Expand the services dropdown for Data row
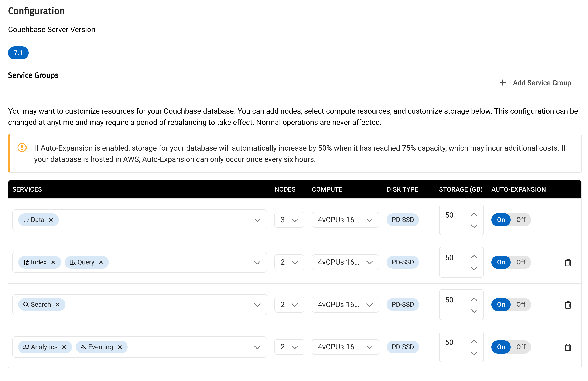 click(x=257, y=220)
